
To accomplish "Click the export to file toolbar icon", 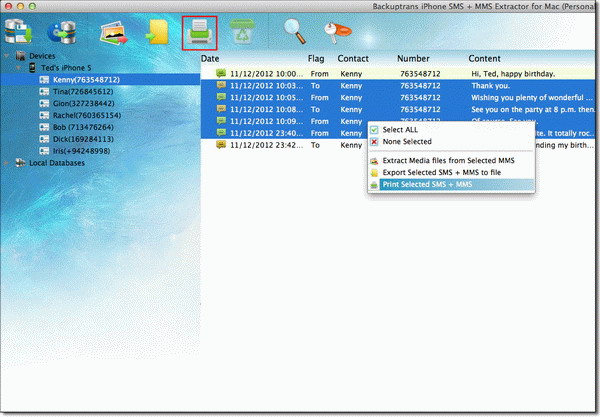I will click(x=157, y=33).
